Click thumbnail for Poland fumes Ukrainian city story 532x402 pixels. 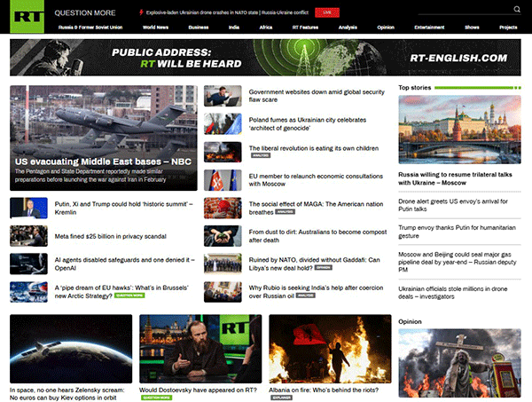223,124
